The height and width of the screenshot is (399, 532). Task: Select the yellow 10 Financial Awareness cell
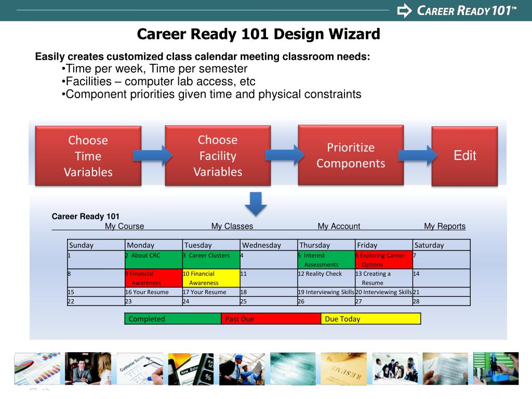pyautogui.click(x=211, y=278)
